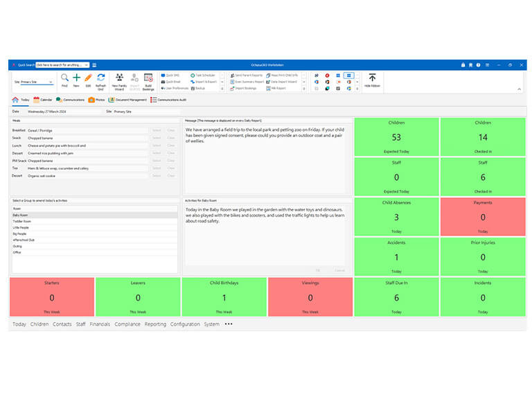The width and height of the screenshot is (532, 399).
Task: Click the Refresh Grid icon
Action: [x=100, y=78]
